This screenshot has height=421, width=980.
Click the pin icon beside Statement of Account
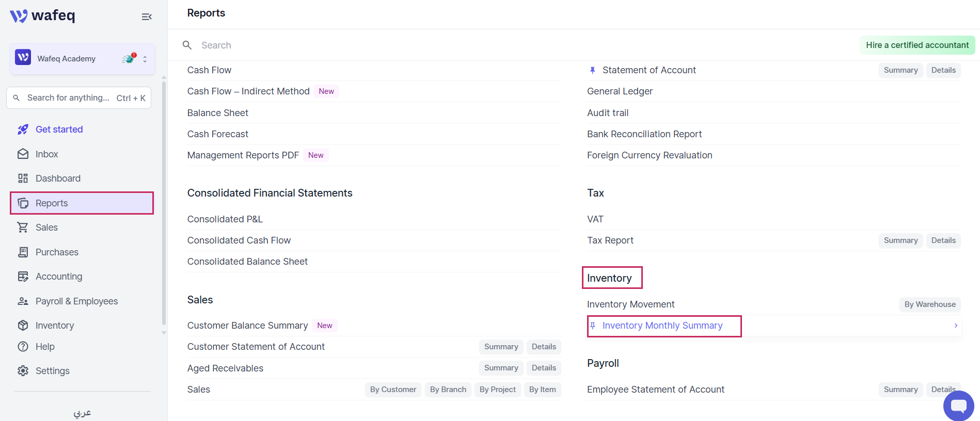pyautogui.click(x=593, y=70)
